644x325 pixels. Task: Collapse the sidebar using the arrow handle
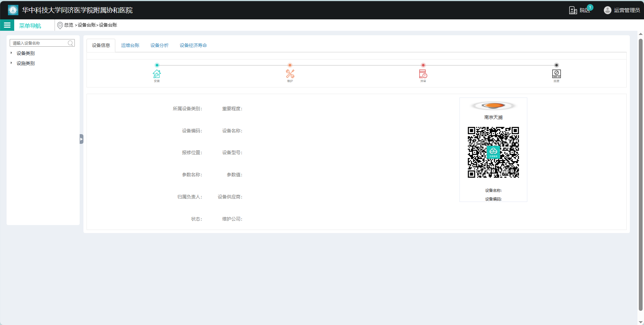[81, 139]
